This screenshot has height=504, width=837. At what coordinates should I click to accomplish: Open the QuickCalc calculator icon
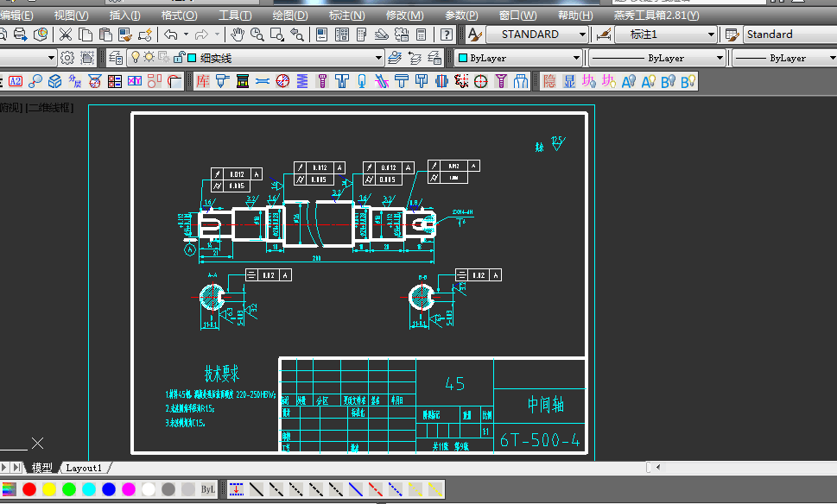click(x=422, y=35)
